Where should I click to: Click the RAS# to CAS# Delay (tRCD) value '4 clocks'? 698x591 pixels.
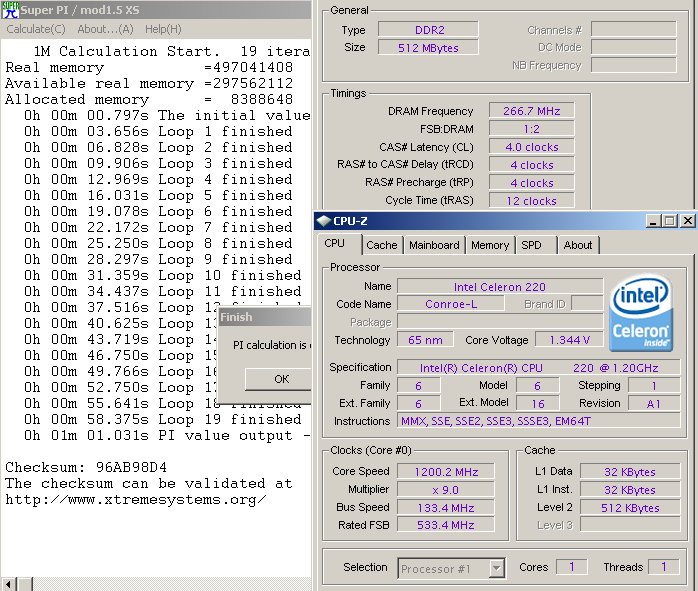click(x=532, y=165)
